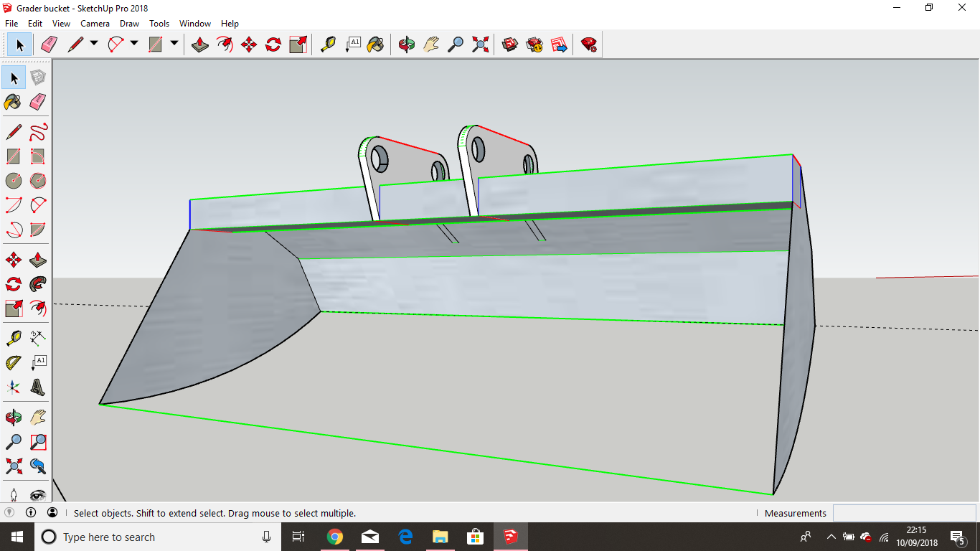The height and width of the screenshot is (551, 980).
Task: Open the dropdown arrow beside the top-toolbar Line tool
Action: 94,44
